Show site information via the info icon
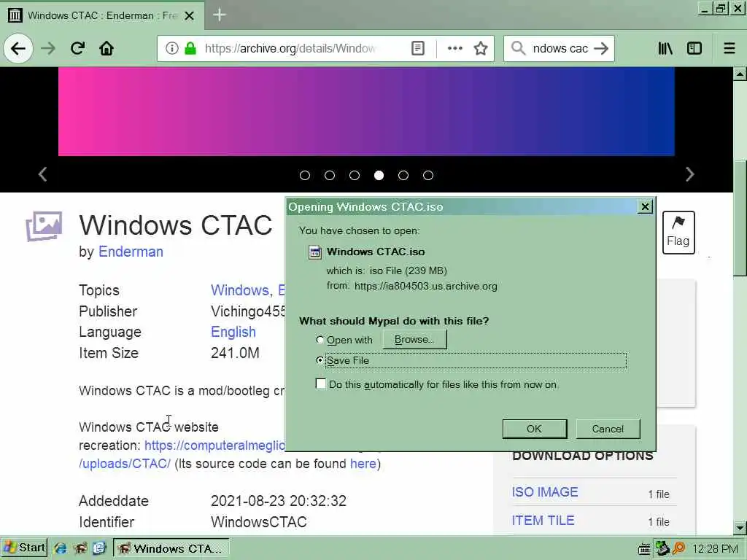Image resolution: width=747 pixels, height=560 pixels. point(171,48)
